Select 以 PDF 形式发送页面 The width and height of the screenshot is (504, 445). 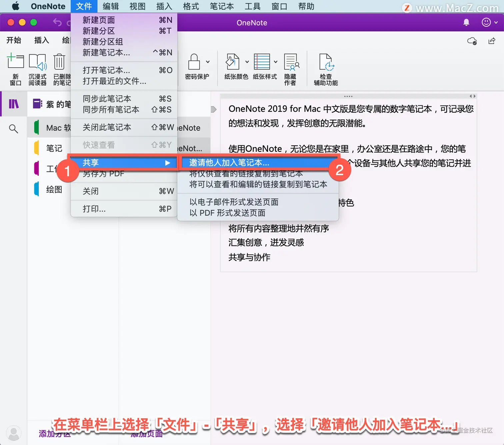258,213
